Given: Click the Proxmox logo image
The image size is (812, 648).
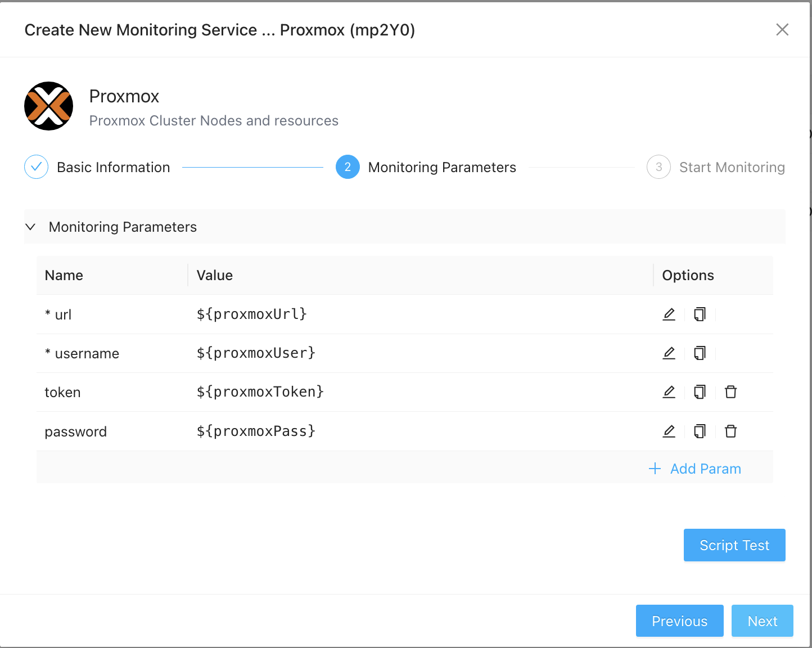Looking at the screenshot, I should tap(49, 106).
